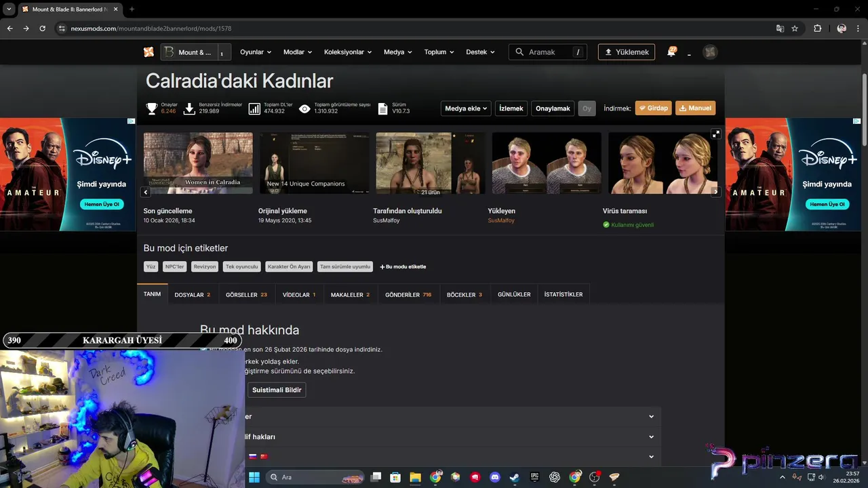Open the BÖCEKLER tab
Image resolution: width=868 pixels, height=488 pixels.
[465, 295]
